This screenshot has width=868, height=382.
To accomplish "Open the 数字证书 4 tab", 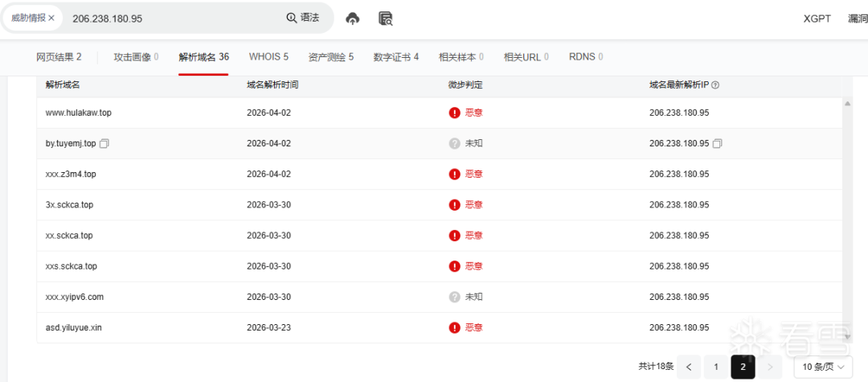I will click(x=395, y=57).
